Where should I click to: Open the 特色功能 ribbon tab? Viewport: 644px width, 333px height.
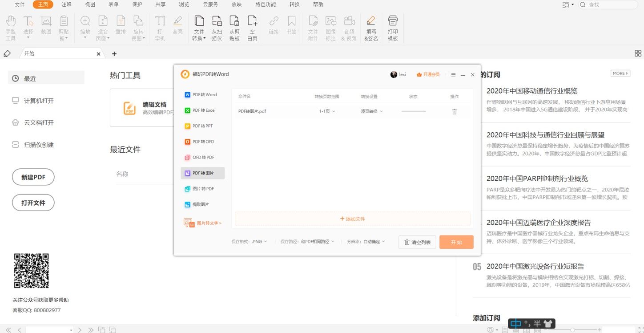(x=266, y=4)
